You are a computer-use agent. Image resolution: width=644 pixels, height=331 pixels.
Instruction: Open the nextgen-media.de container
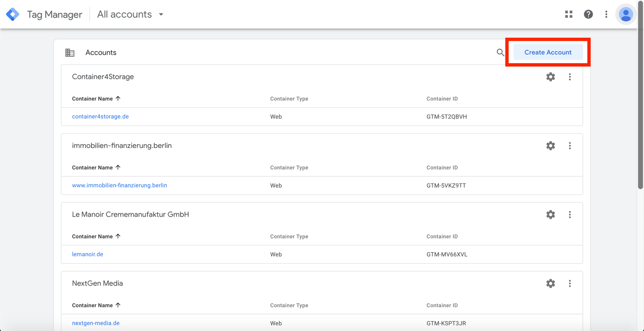(x=96, y=323)
